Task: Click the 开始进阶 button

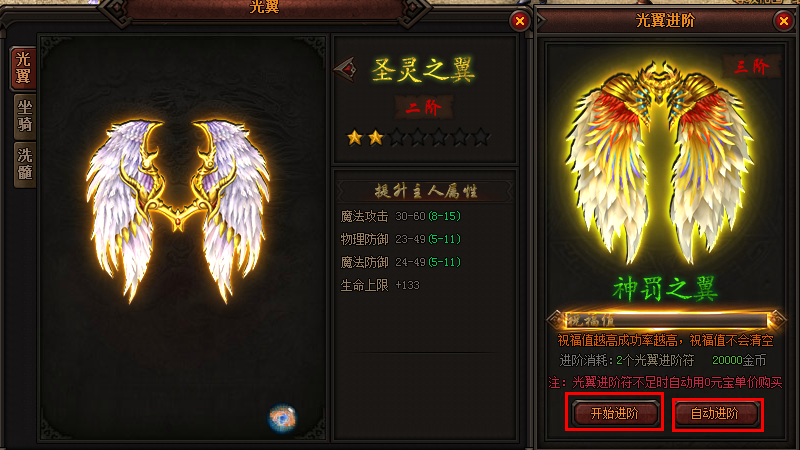Action: 615,413
